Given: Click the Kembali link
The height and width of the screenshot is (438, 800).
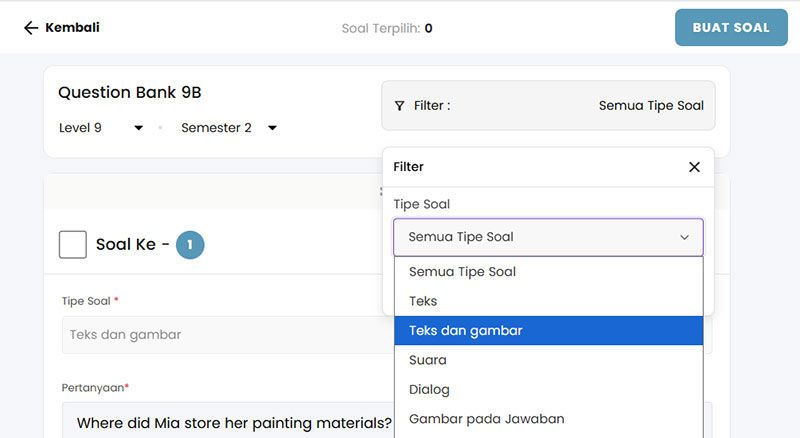Looking at the screenshot, I should [x=72, y=28].
